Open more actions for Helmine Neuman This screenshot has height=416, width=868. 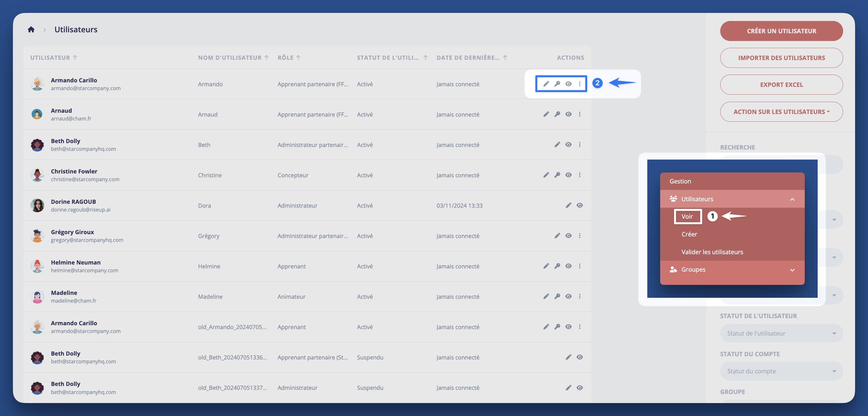(580, 266)
